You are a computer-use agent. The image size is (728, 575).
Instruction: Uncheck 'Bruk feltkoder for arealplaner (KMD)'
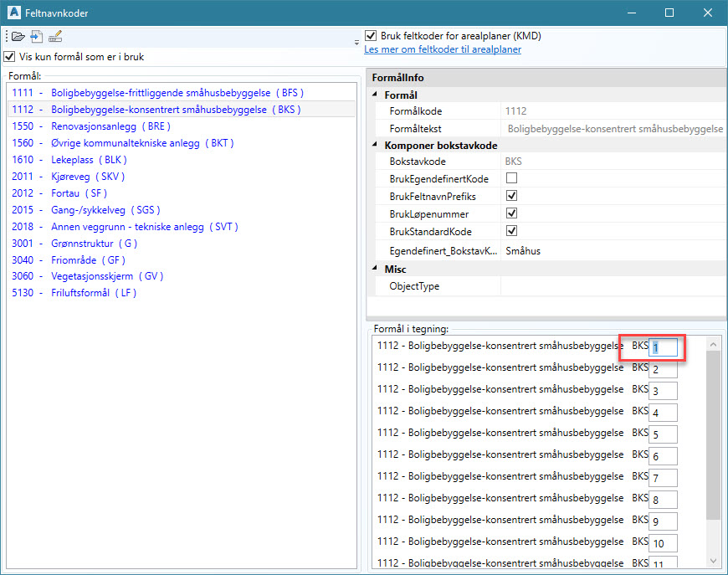tap(371, 37)
